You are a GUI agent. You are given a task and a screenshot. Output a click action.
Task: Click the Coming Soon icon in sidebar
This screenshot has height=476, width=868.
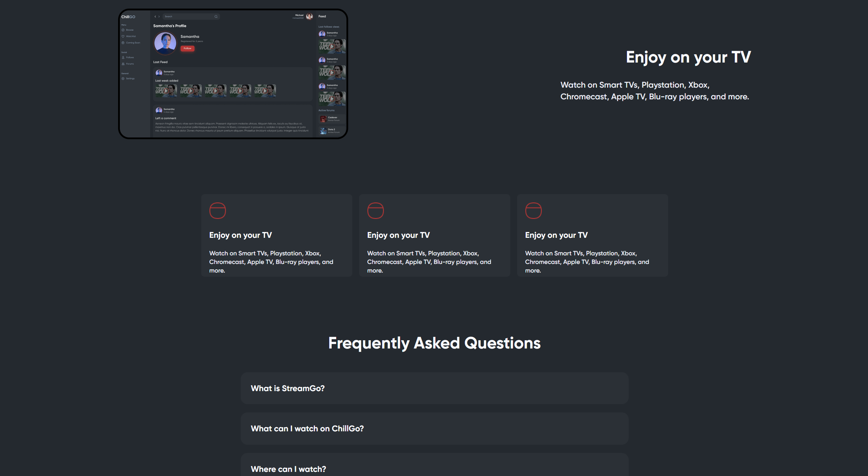click(x=123, y=43)
